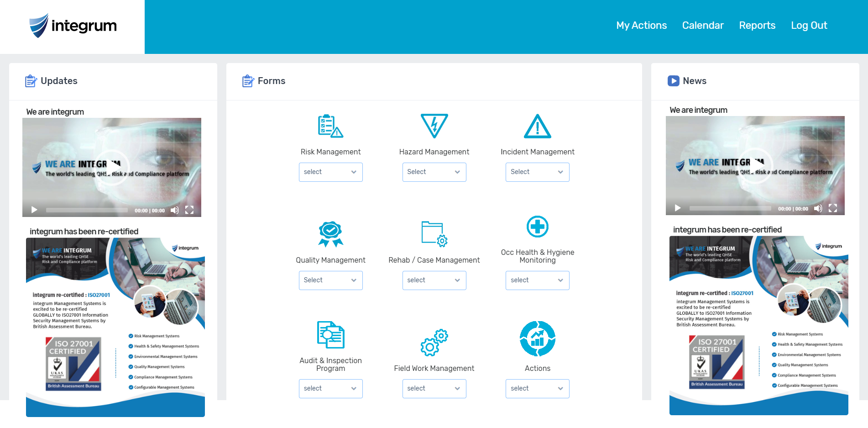Click the Updates panel heading text
868x428 pixels.
click(59, 81)
